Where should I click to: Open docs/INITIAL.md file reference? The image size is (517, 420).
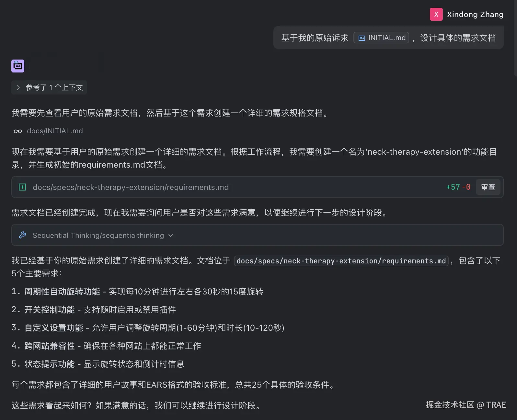55,131
